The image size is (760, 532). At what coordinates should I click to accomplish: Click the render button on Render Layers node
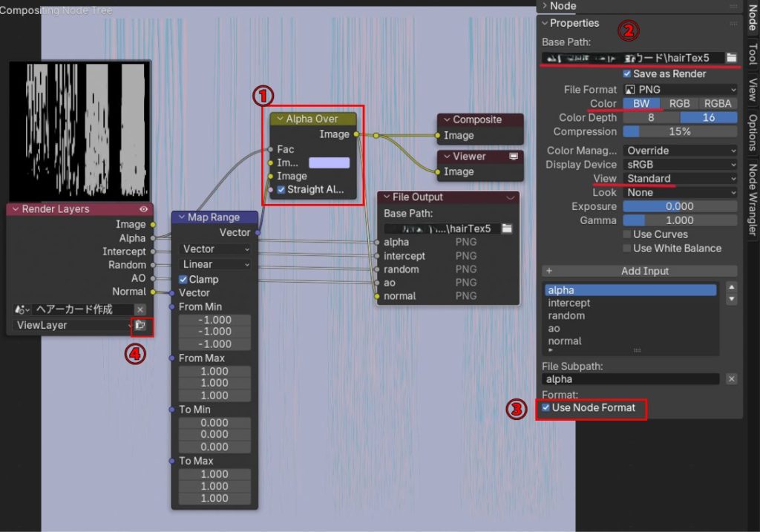[140, 326]
